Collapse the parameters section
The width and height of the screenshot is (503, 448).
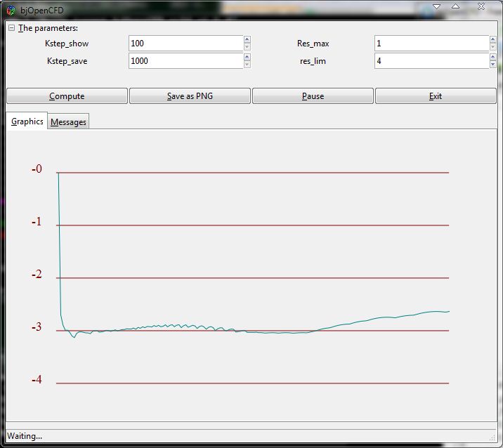tap(11, 28)
